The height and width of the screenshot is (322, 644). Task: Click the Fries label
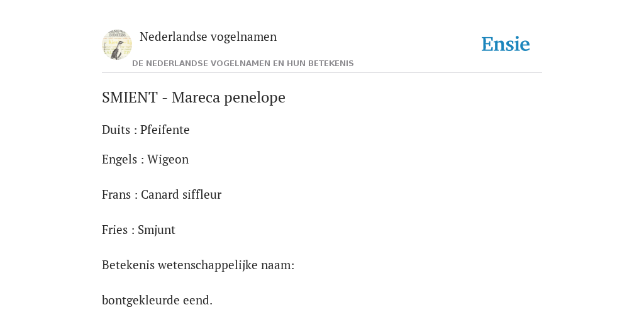[114, 230]
